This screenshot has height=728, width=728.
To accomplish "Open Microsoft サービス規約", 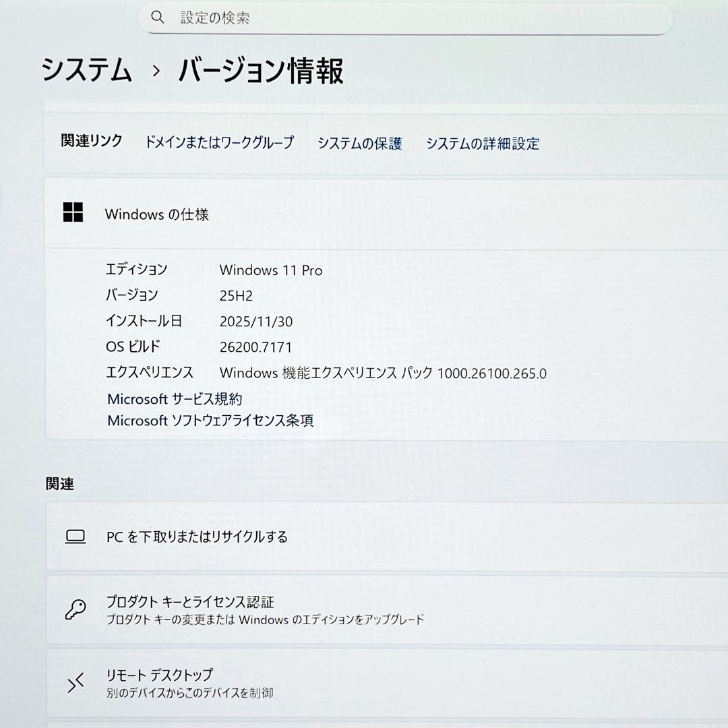I will (176, 398).
